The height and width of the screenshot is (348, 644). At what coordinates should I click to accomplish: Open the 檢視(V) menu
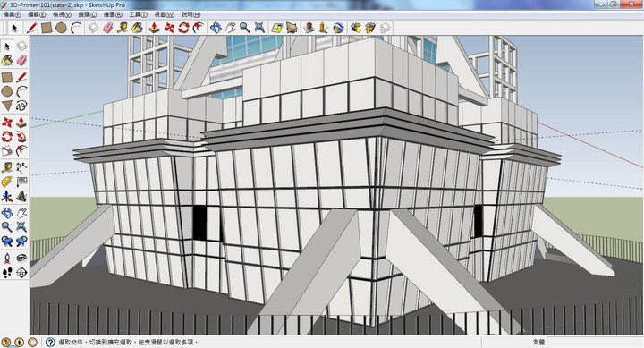(62, 14)
